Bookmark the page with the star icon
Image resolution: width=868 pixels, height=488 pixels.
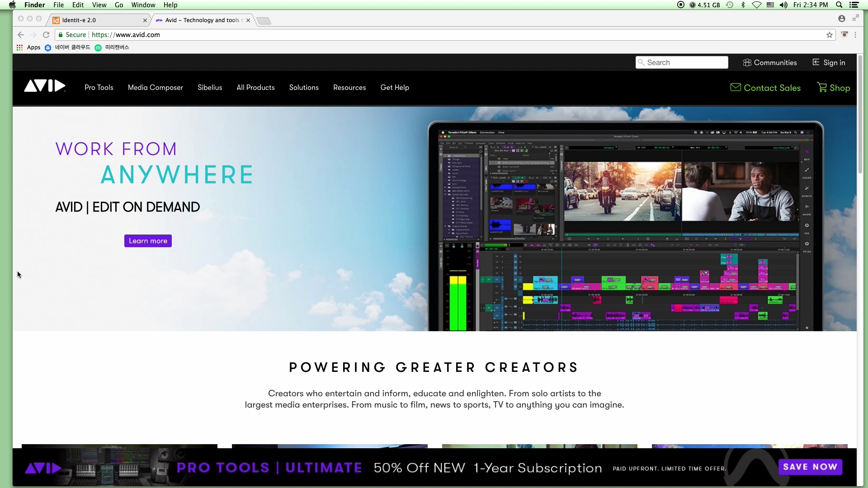click(x=830, y=35)
